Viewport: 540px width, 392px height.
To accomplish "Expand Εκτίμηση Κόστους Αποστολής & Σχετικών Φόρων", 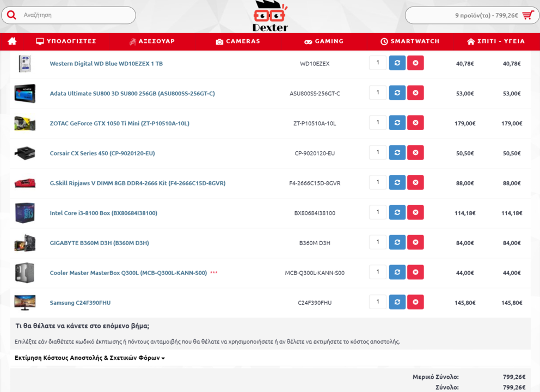I will click(90, 358).
